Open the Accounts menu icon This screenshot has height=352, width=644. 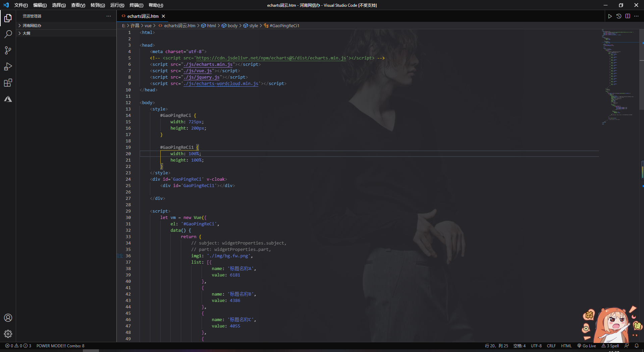tap(8, 318)
